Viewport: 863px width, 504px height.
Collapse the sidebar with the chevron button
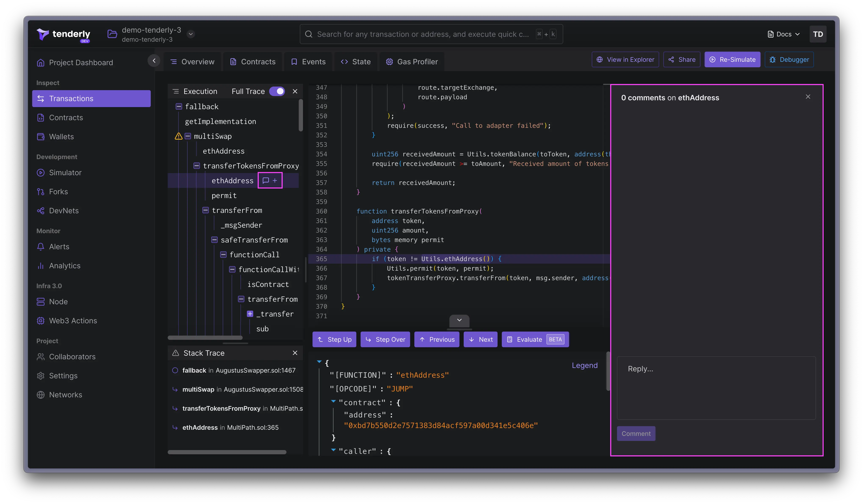(154, 61)
